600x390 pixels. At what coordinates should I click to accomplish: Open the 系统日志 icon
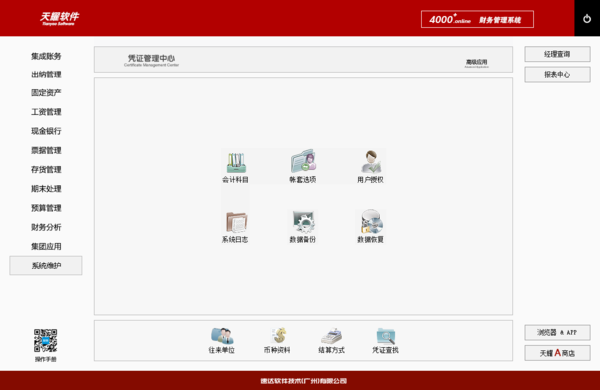[235, 227]
